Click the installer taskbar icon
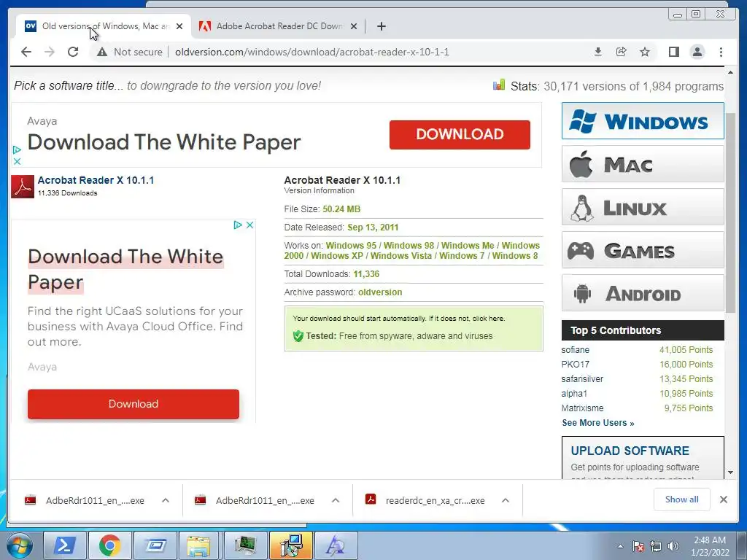The width and height of the screenshot is (747, 560). click(x=290, y=545)
